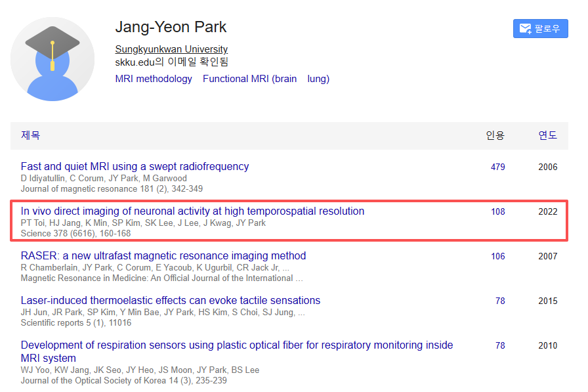Follow Jang-Yeon Park with 팔로우 button
588x392 pixels.
[x=540, y=29]
